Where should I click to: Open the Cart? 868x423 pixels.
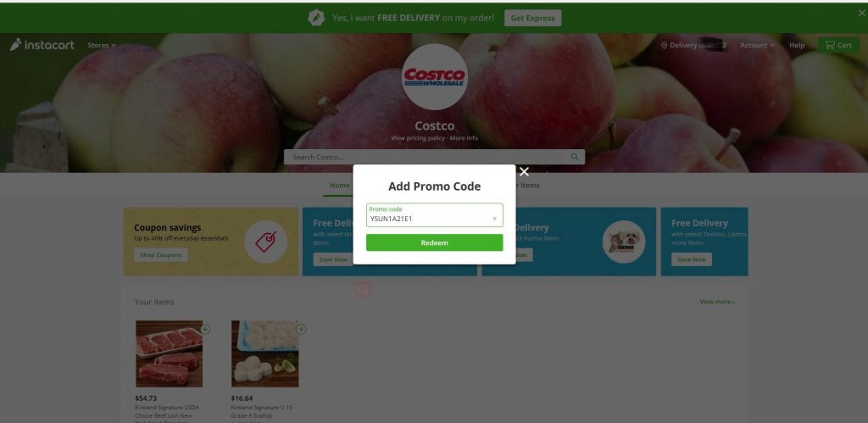point(838,45)
